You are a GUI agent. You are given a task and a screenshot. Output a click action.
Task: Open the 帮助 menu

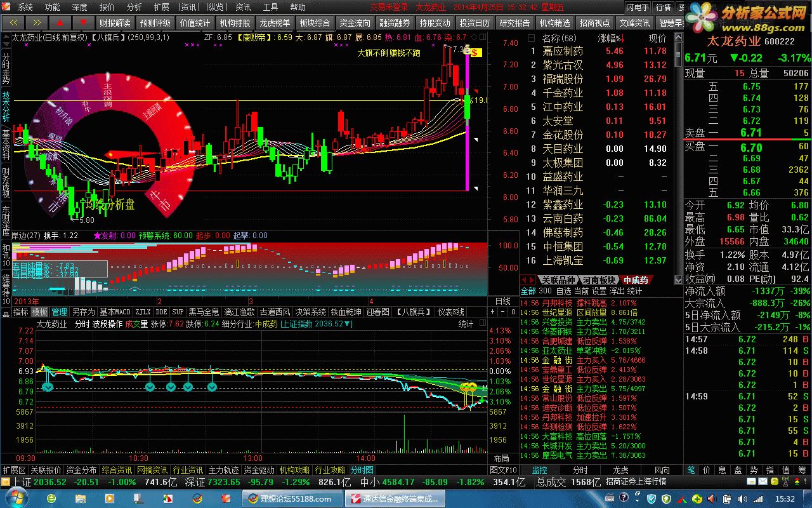tap(298, 7)
